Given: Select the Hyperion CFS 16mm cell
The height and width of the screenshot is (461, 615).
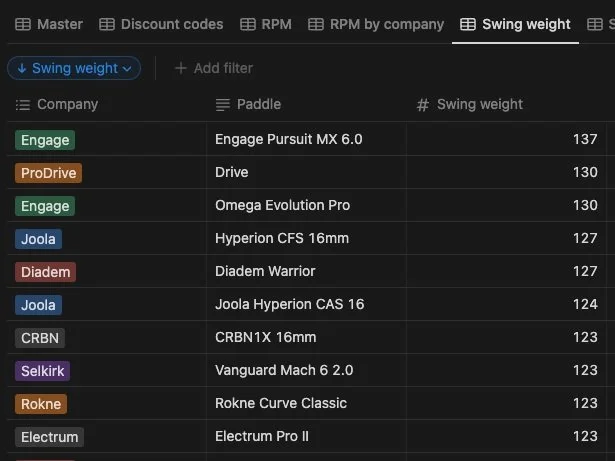Looking at the screenshot, I should coord(306,238).
